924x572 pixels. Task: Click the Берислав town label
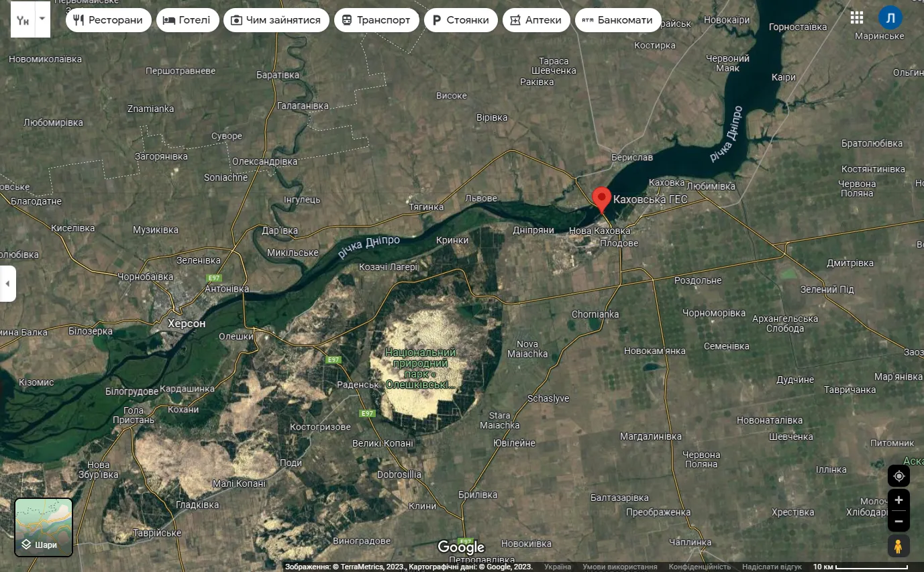click(632, 157)
